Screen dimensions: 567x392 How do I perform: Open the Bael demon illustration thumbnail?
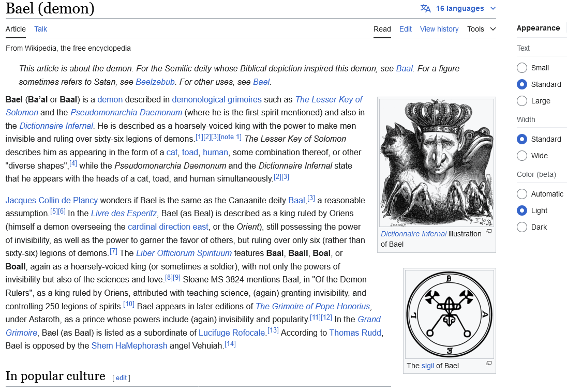click(x=437, y=163)
